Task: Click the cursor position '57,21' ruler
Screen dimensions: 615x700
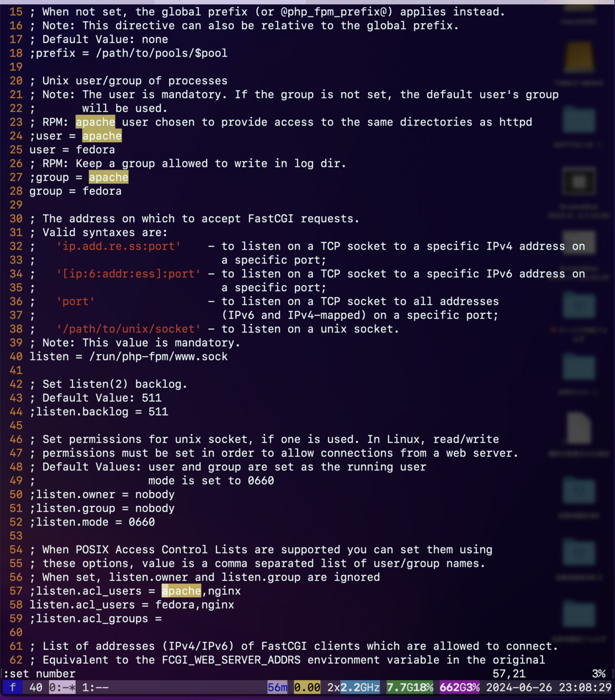Action: 509,674
